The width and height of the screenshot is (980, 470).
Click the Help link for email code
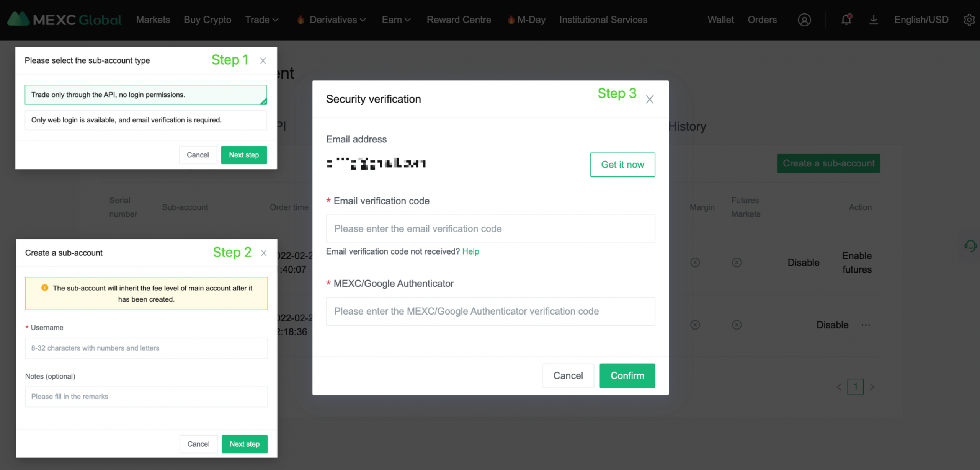(x=470, y=251)
